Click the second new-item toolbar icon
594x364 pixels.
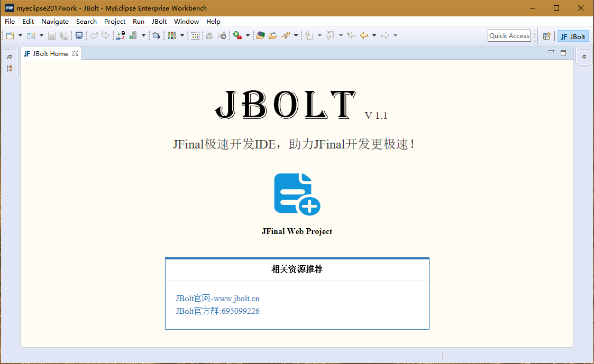point(31,35)
